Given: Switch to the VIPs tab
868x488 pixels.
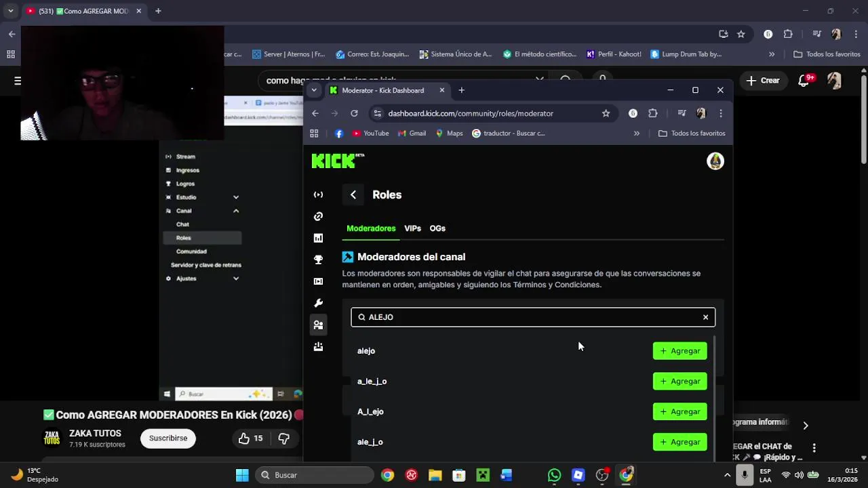Looking at the screenshot, I should pos(412,228).
